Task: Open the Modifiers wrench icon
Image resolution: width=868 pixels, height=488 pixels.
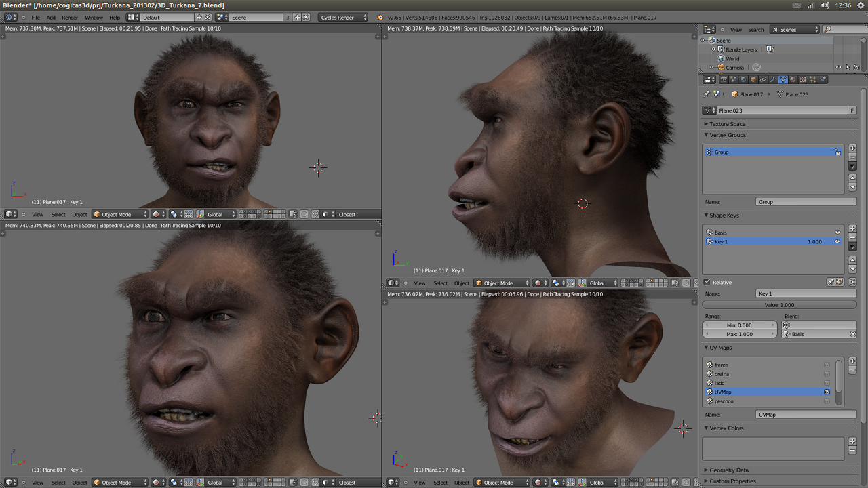Action: tap(773, 79)
